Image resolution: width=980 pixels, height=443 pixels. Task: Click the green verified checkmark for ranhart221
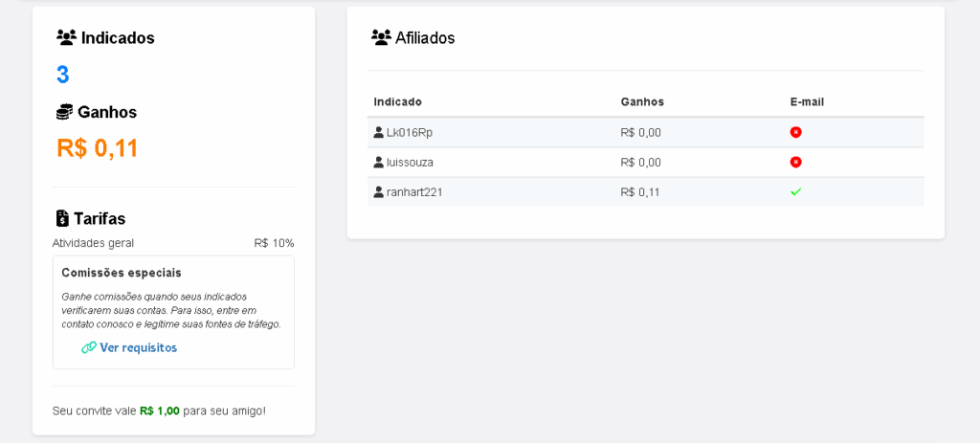pyautogui.click(x=795, y=192)
